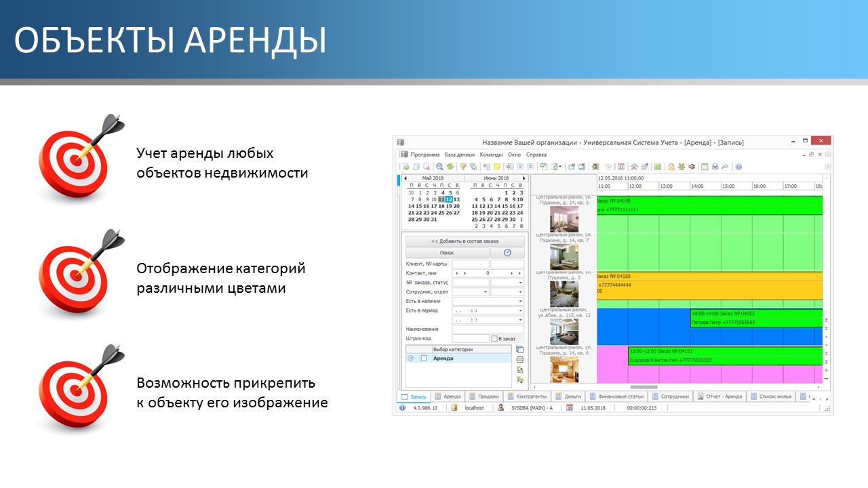Select the highlighted date 12 in Май 2018

[x=449, y=199]
